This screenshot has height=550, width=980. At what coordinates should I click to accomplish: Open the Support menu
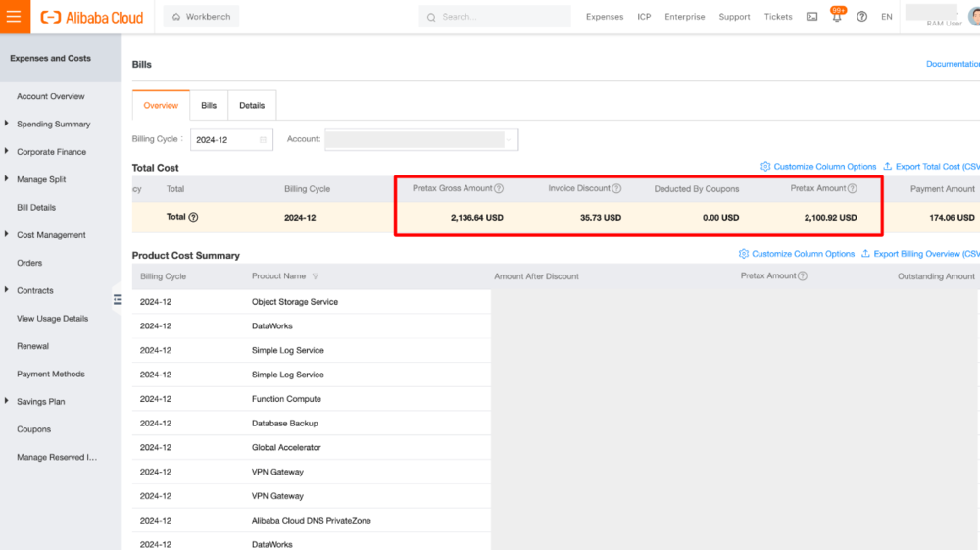(734, 17)
